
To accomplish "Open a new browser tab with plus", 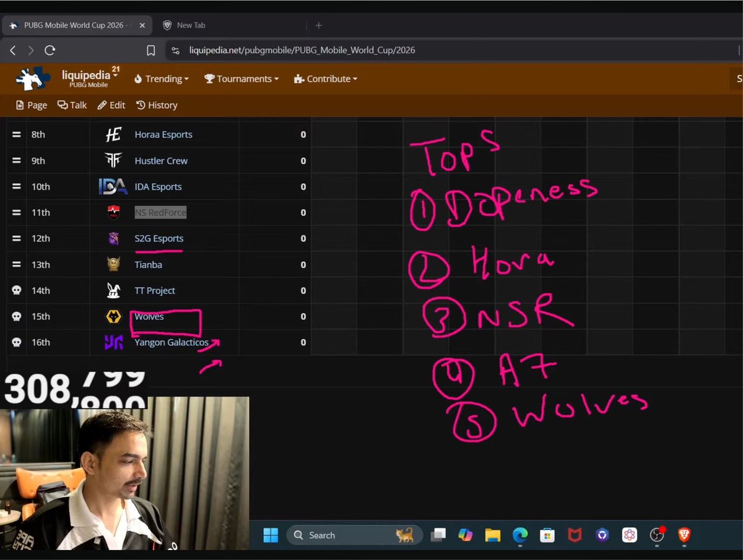I will click(319, 25).
